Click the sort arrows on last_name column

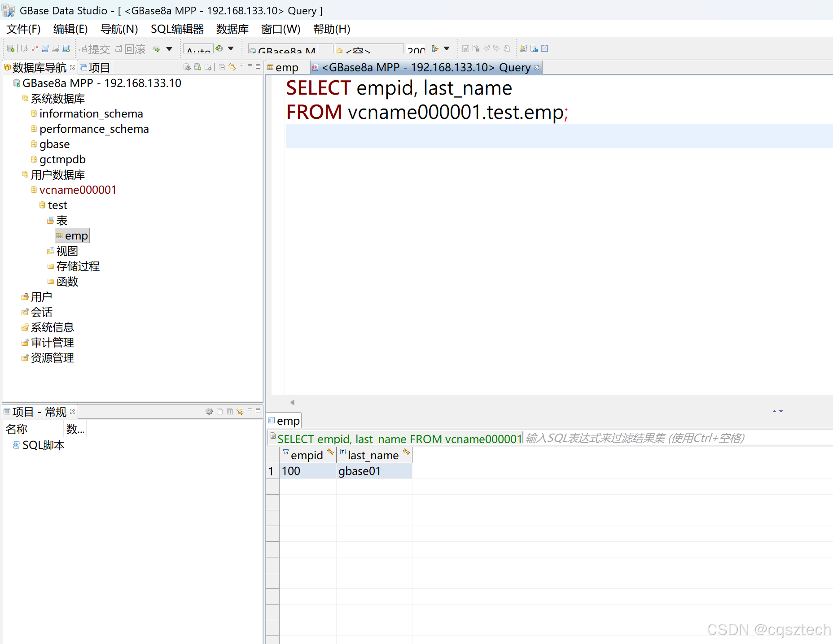[406, 452]
